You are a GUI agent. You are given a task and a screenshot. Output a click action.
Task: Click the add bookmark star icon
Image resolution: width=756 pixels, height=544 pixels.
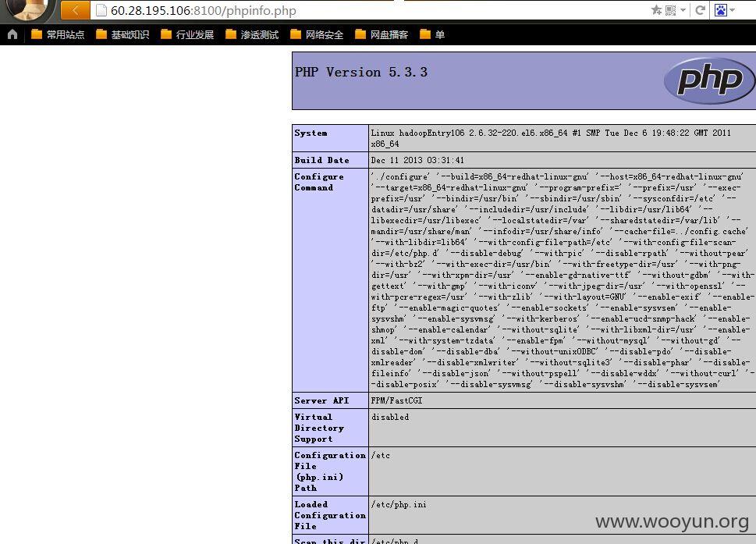coord(656,9)
